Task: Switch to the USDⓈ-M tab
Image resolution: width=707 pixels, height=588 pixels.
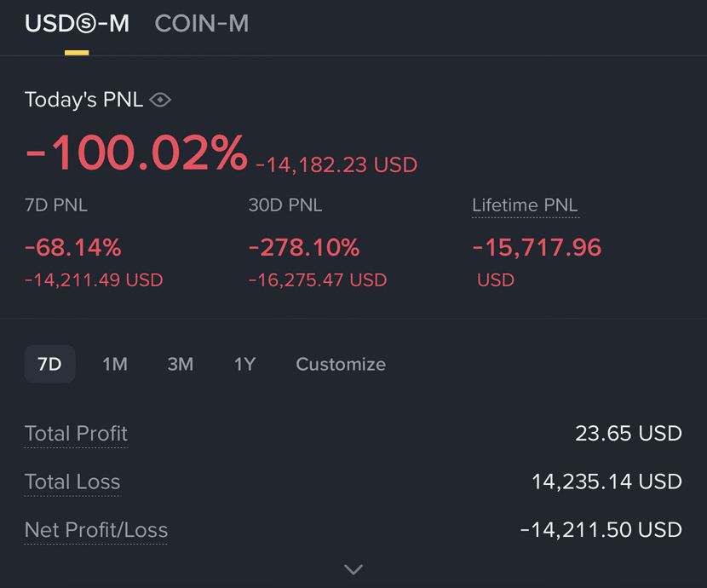Action: [77, 24]
